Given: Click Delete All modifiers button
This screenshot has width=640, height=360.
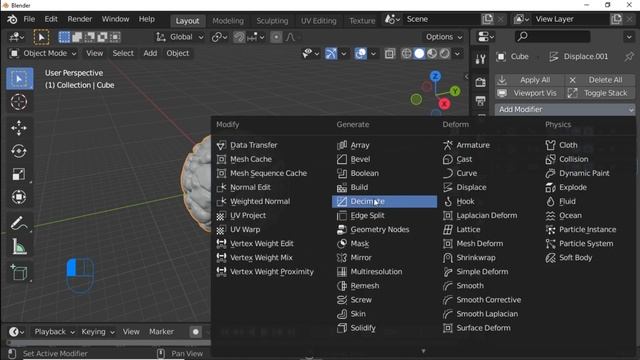Looking at the screenshot, I should [600, 80].
